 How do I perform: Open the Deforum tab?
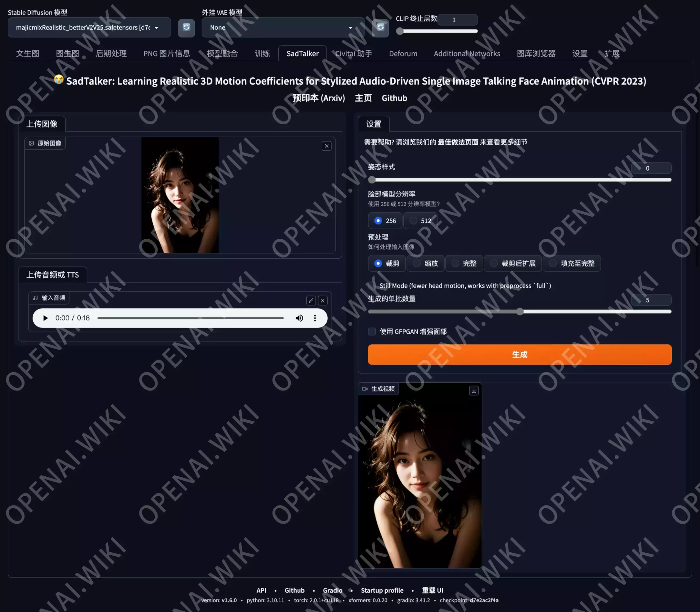403,54
